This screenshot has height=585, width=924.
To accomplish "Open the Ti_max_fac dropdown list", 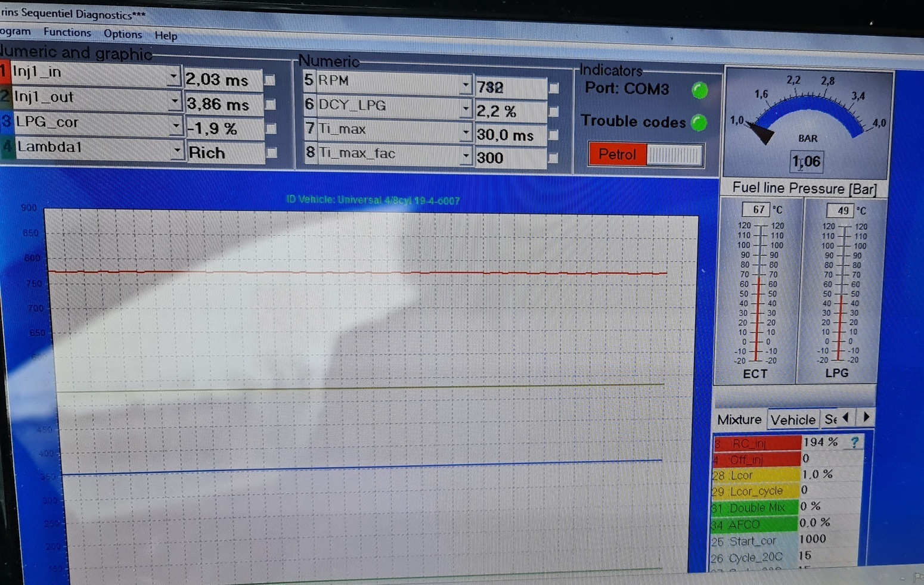I will click(466, 156).
